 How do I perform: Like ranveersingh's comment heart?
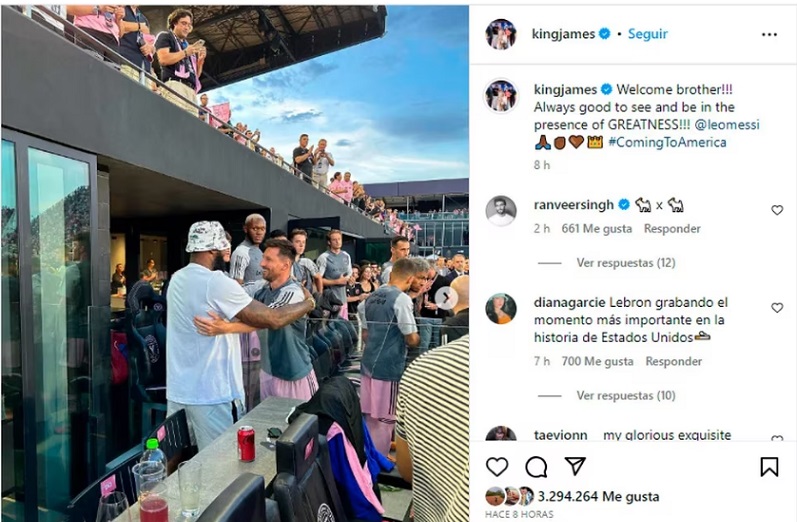[x=777, y=210]
